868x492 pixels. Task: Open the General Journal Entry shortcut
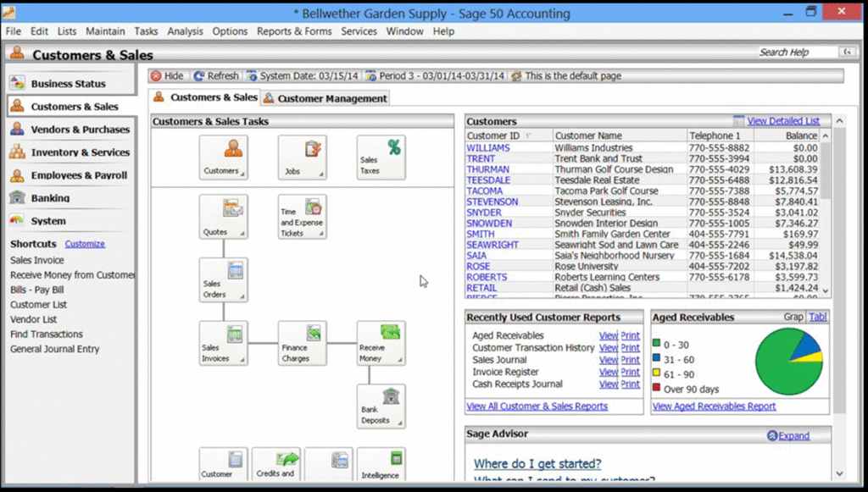(x=55, y=350)
